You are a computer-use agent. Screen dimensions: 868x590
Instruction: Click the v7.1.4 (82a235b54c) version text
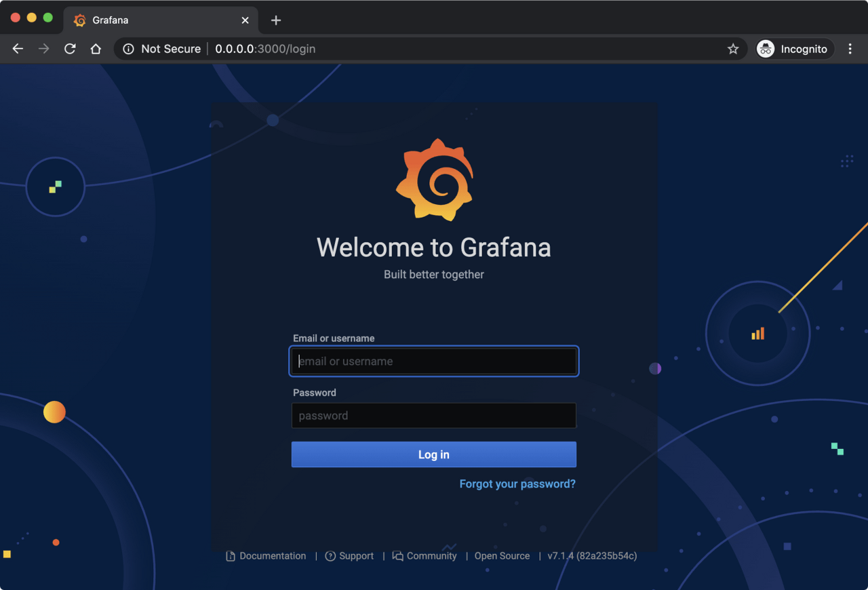[592, 556]
